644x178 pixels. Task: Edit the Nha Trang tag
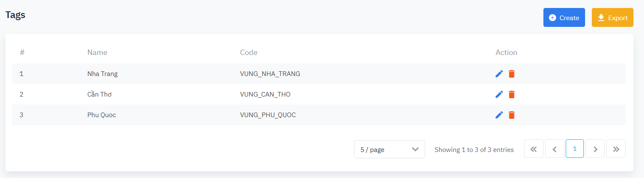(x=499, y=74)
